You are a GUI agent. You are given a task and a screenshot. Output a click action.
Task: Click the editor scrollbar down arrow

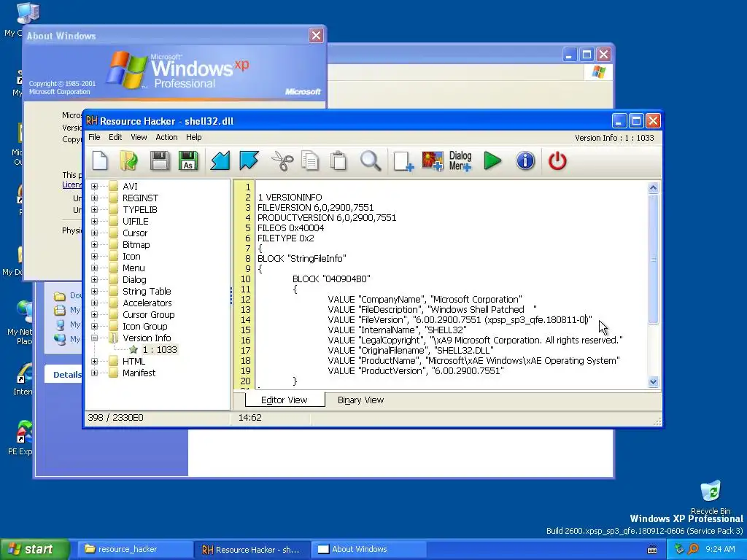point(653,381)
